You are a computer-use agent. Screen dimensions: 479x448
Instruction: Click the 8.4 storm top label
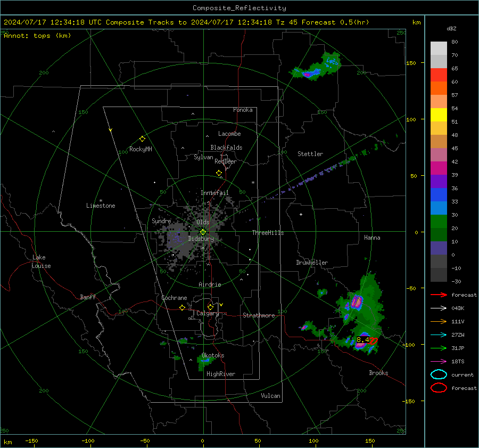pyautogui.click(x=362, y=340)
